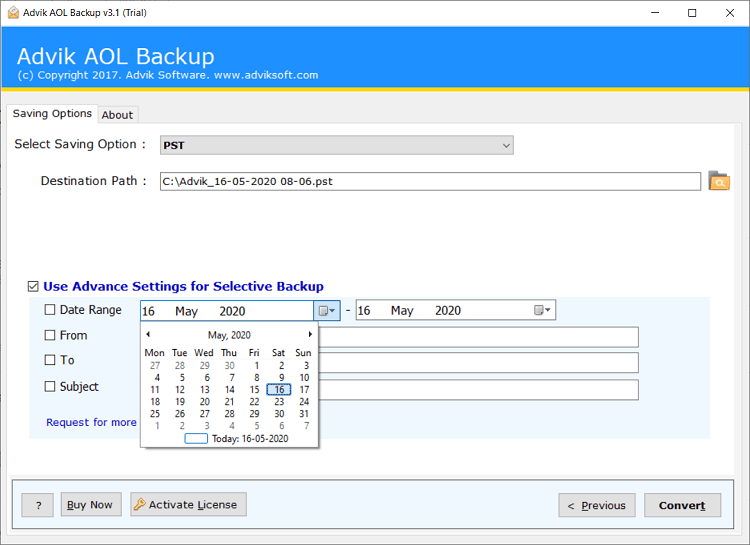
Task: Select May 20 in the calendar
Action: point(205,401)
